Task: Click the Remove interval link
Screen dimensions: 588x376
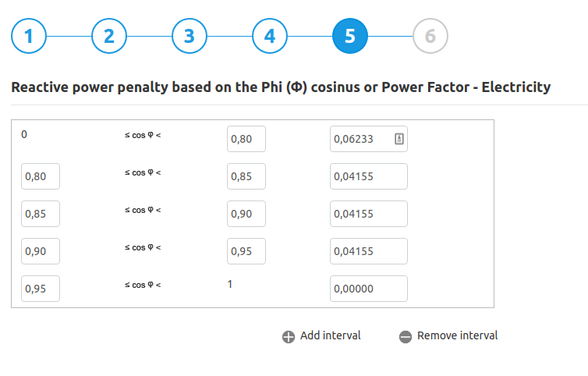Action: 457,335
